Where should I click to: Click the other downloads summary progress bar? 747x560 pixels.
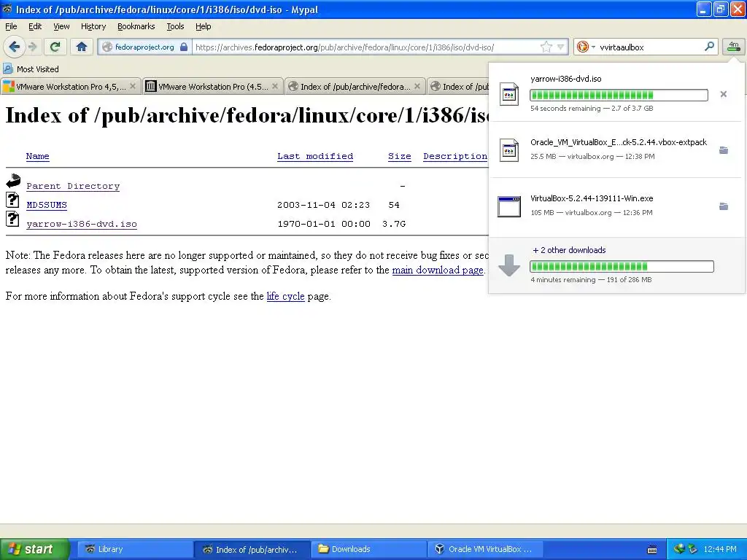pyautogui.click(x=622, y=266)
